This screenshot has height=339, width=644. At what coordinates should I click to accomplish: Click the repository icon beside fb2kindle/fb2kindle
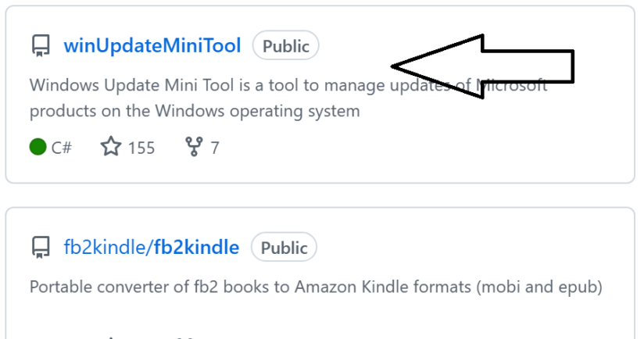[41, 248]
